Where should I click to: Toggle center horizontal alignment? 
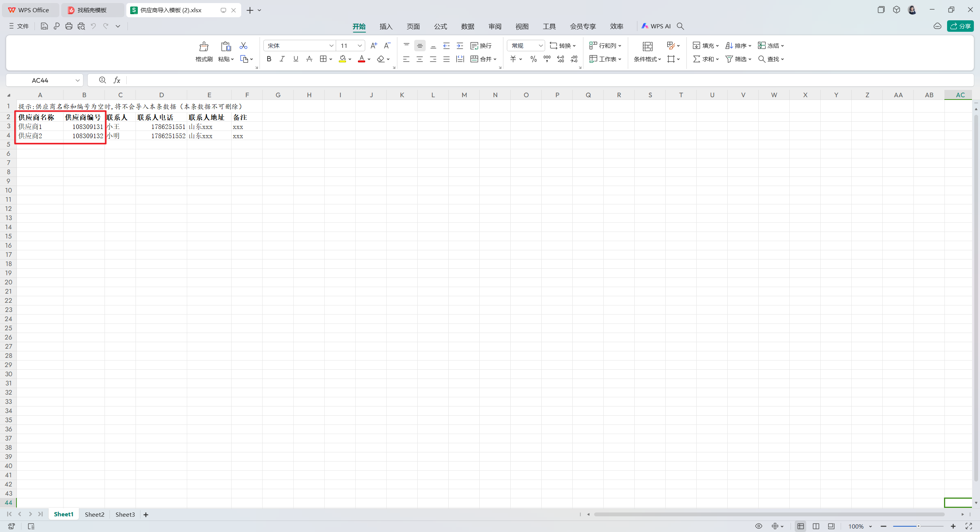tap(420, 59)
